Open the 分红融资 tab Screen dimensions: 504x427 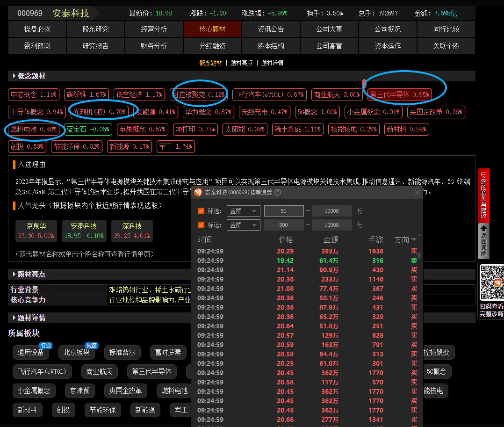(x=212, y=46)
